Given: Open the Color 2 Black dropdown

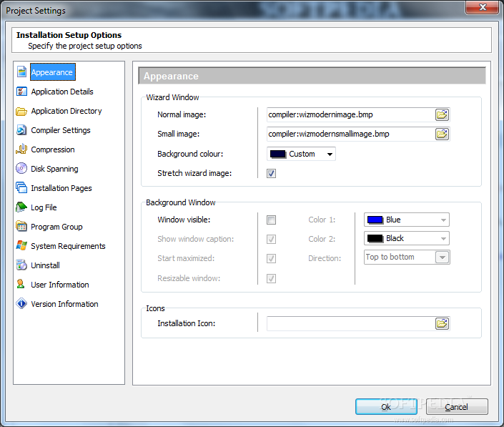Looking at the screenshot, I should [x=407, y=239].
